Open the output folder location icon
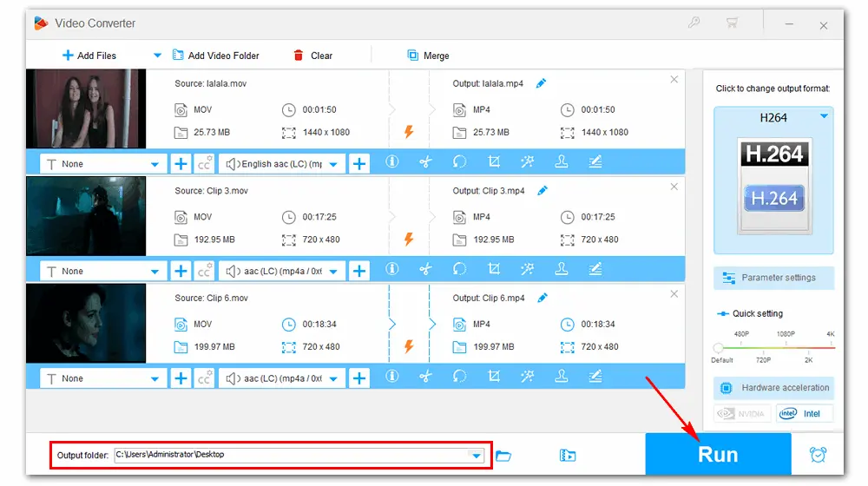This screenshot has height=486, width=868. click(x=568, y=456)
